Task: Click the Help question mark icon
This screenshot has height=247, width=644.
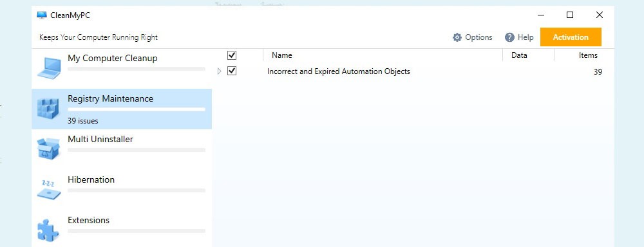Action: pos(509,37)
